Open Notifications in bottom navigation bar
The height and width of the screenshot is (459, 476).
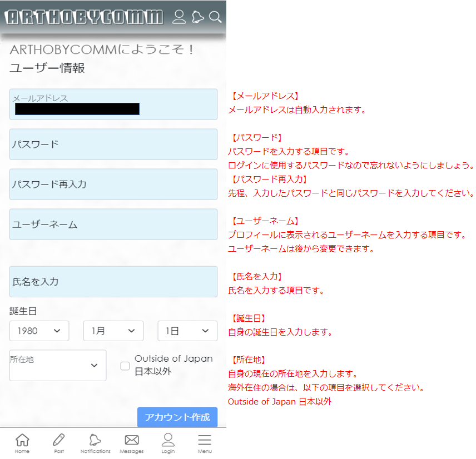[x=95, y=443]
